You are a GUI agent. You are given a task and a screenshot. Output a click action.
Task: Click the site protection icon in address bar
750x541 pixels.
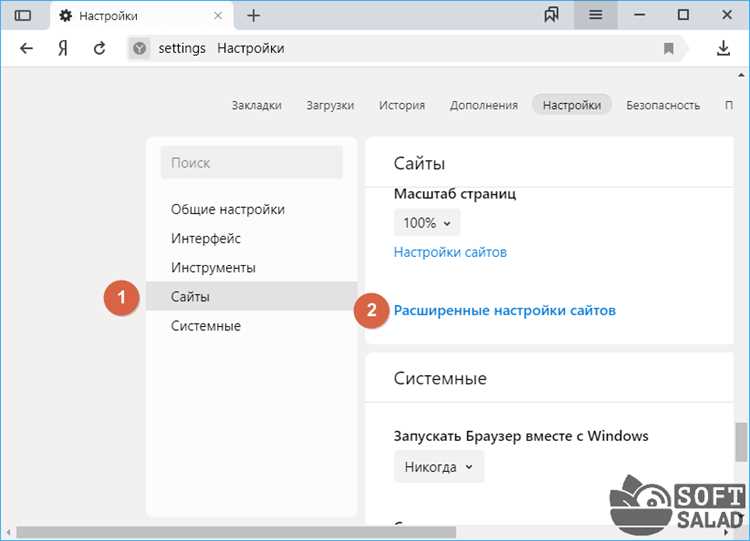tap(139, 48)
